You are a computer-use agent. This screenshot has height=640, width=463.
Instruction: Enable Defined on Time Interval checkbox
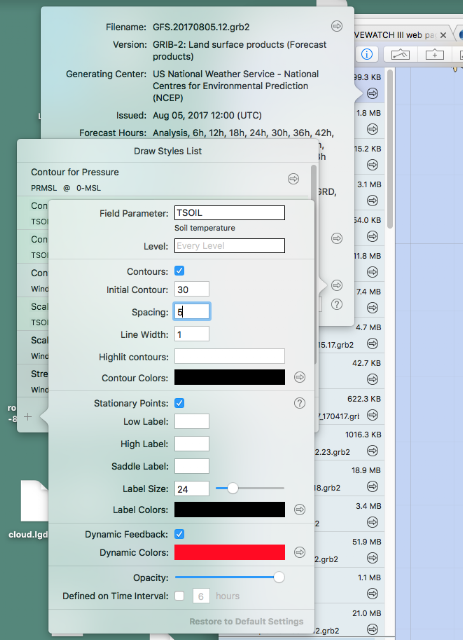coord(179,596)
